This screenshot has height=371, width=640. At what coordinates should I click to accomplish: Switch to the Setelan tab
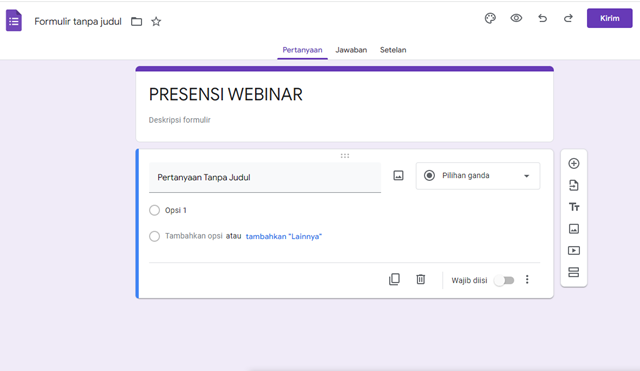click(393, 50)
